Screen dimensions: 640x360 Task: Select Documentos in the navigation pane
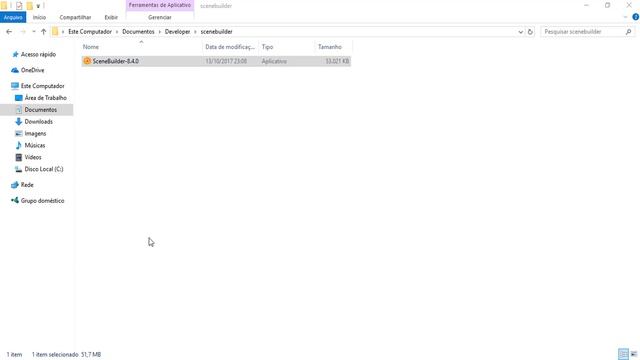click(x=40, y=110)
